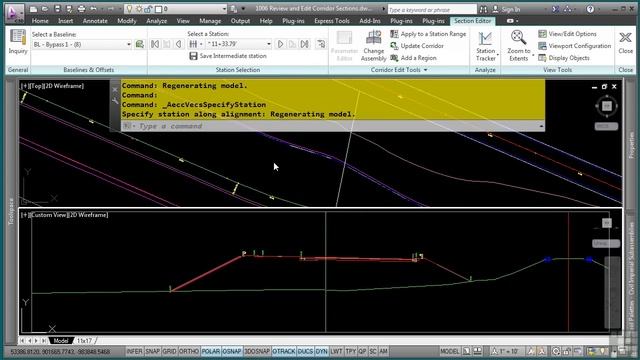This screenshot has width=640, height=360.
Task: Go to the last station
Action: (304, 44)
